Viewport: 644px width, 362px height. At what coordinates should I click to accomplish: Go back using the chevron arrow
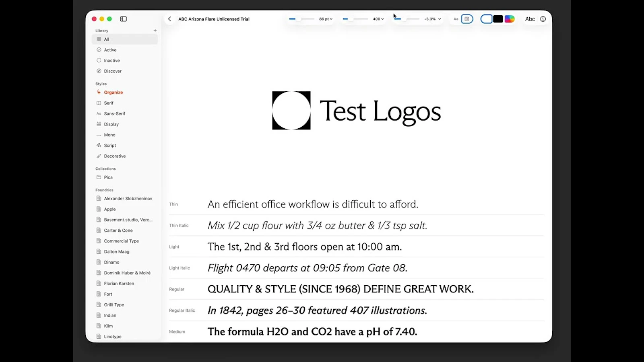point(169,19)
